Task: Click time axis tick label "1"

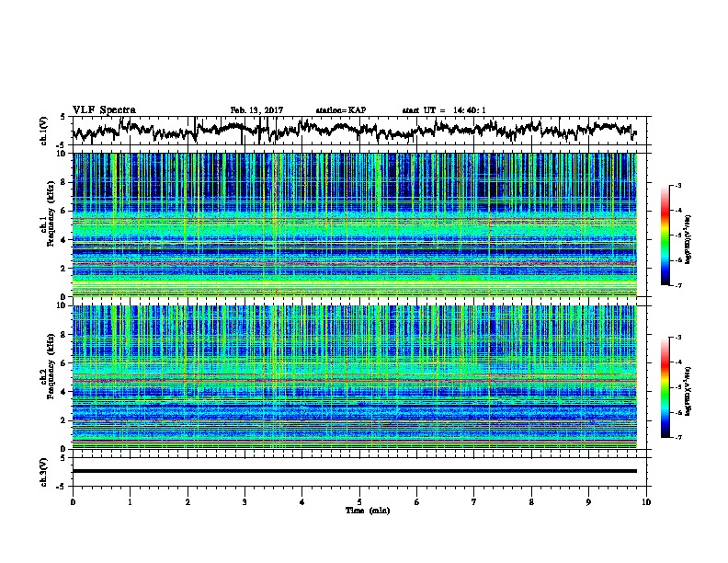Action: pyautogui.click(x=130, y=502)
